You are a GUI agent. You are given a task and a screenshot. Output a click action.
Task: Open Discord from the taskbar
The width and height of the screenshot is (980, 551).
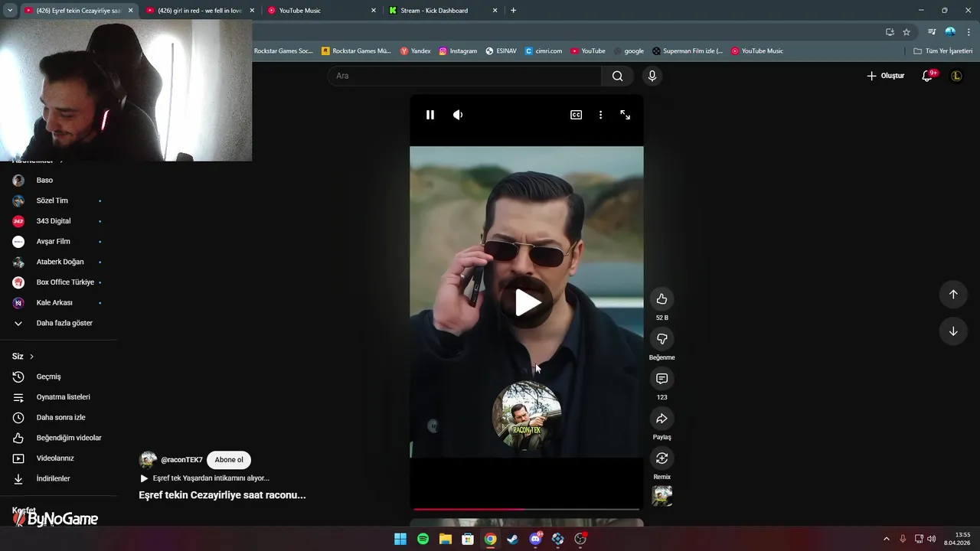click(536, 540)
